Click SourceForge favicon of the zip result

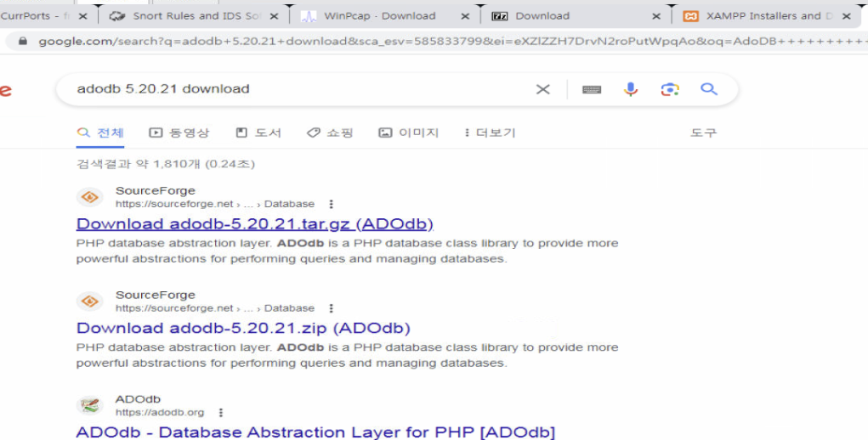pyautogui.click(x=89, y=302)
